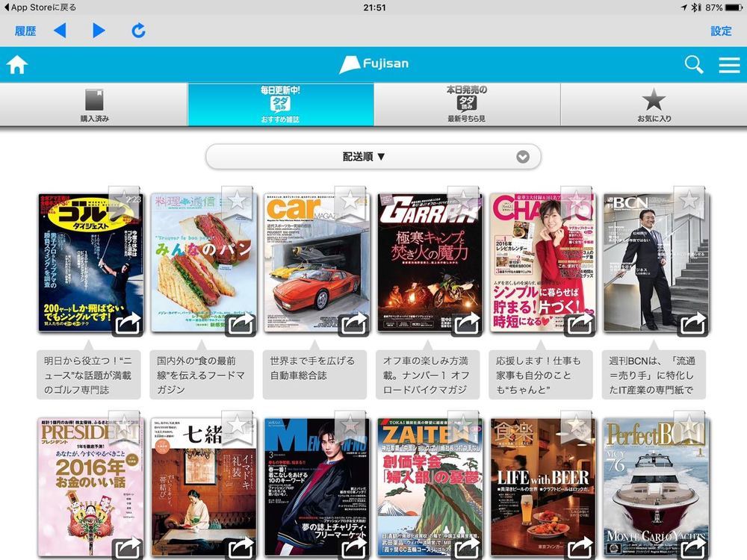Open the CHANTO cover
Viewport: 747px width, 560px height.
coord(543,262)
